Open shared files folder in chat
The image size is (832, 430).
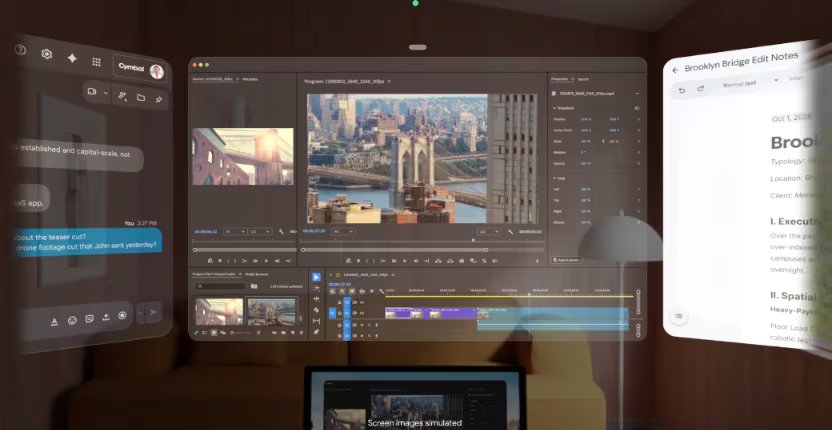[141, 98]
